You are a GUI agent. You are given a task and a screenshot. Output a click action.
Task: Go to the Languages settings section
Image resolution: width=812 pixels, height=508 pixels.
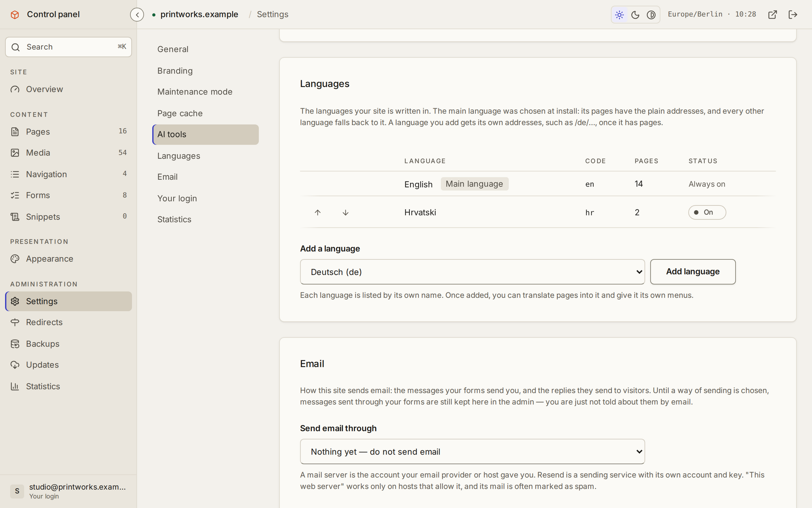tap(206, 156)
